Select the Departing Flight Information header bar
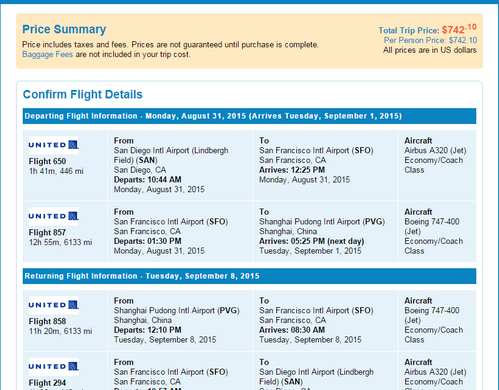 click(x=249, y=116)
